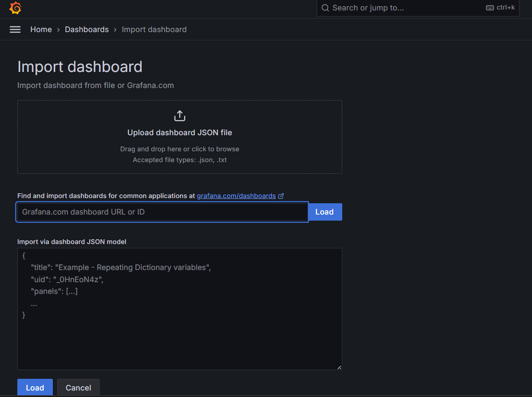This screenshot has width=532, height=397.
Task: Click the Grafana logo
Action: tap(15, 8)
